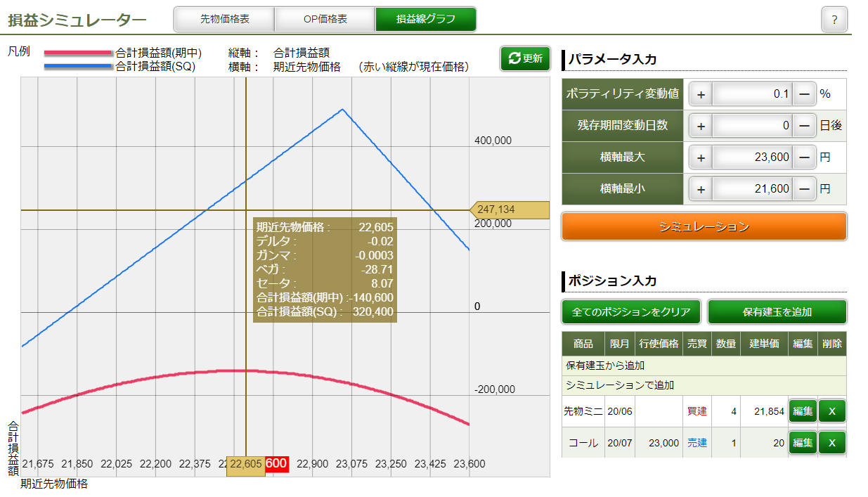868x497 pixels.
Task: Click the − icon for ボラティリティ変動値
Action: click(804, 93)
